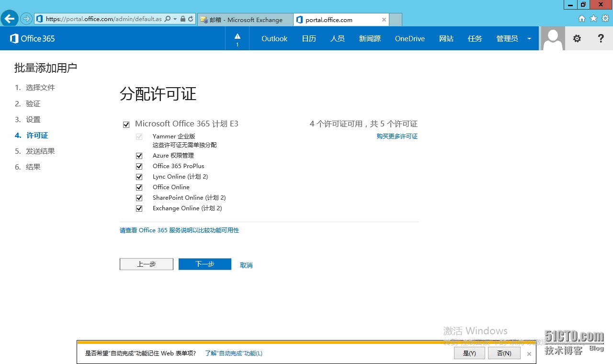
Task: Open the help question mark menu
Action: [601, 38]
